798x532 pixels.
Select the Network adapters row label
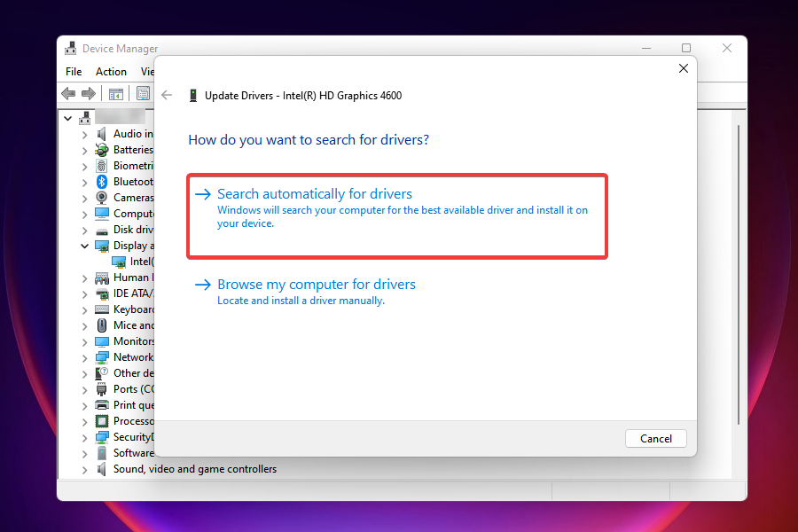tap(133, 357)
